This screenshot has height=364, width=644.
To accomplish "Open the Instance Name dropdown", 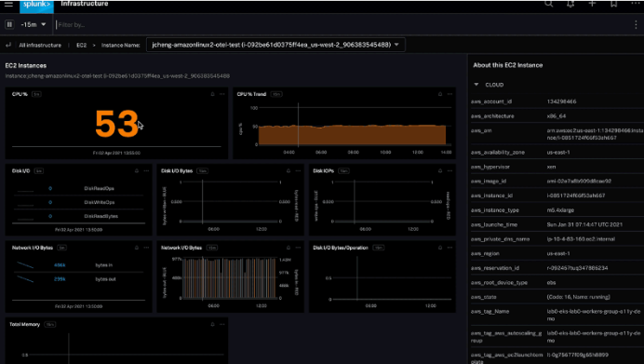I will (275, 45).
